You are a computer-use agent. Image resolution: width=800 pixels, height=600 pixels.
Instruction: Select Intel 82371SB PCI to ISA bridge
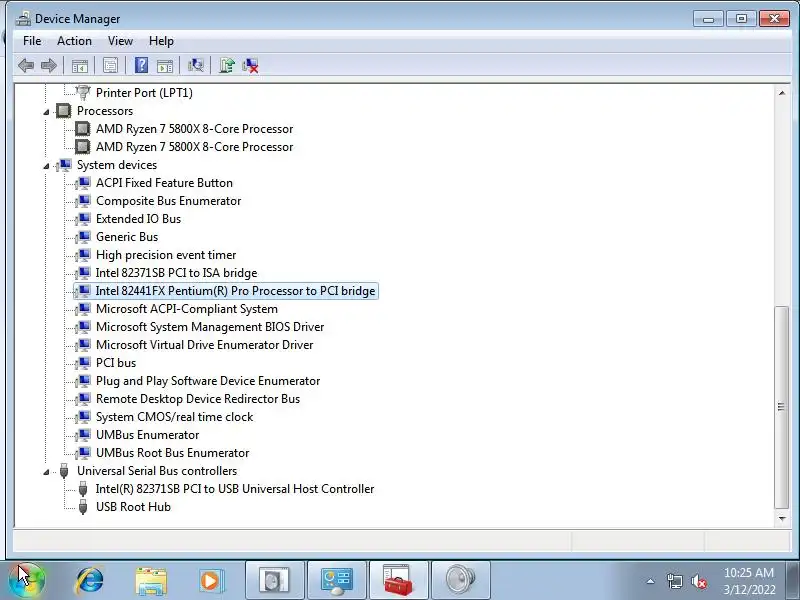tap(177, 273)
